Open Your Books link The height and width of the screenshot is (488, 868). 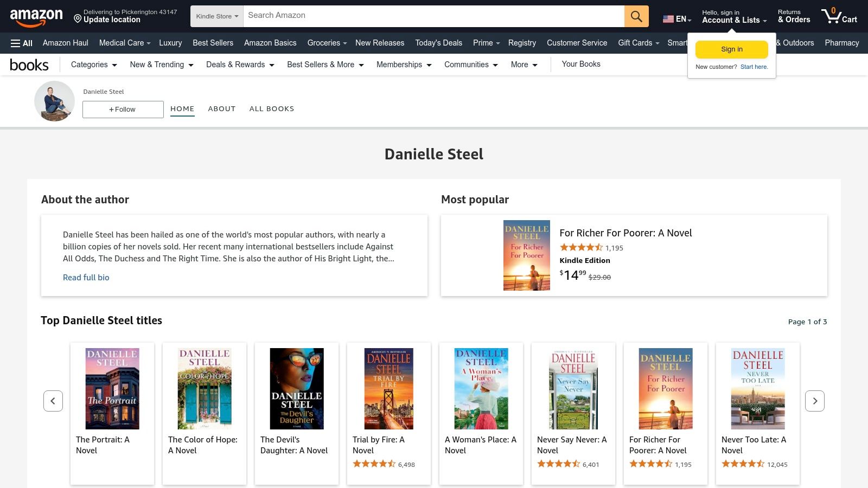pyautogui.click(x=581, y=64)
